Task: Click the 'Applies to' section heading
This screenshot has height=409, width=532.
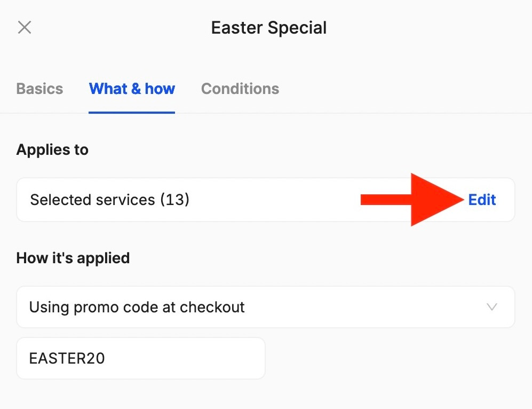Action: 52,150
